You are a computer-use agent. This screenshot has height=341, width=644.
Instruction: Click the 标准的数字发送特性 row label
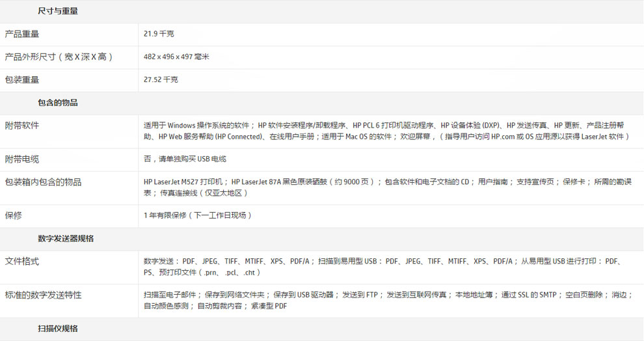pyautogui.click(x=43, y=295)
